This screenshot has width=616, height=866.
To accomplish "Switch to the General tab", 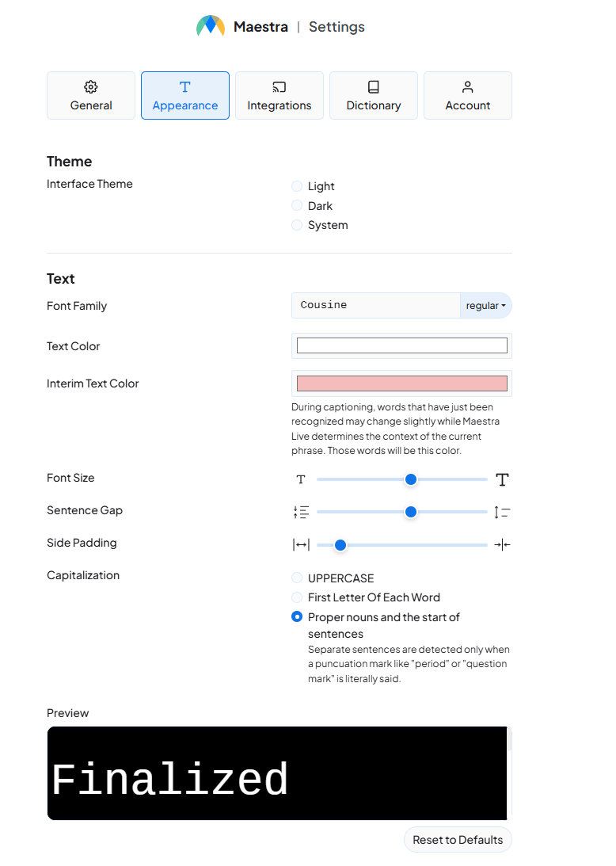I will tap(91, 96).
